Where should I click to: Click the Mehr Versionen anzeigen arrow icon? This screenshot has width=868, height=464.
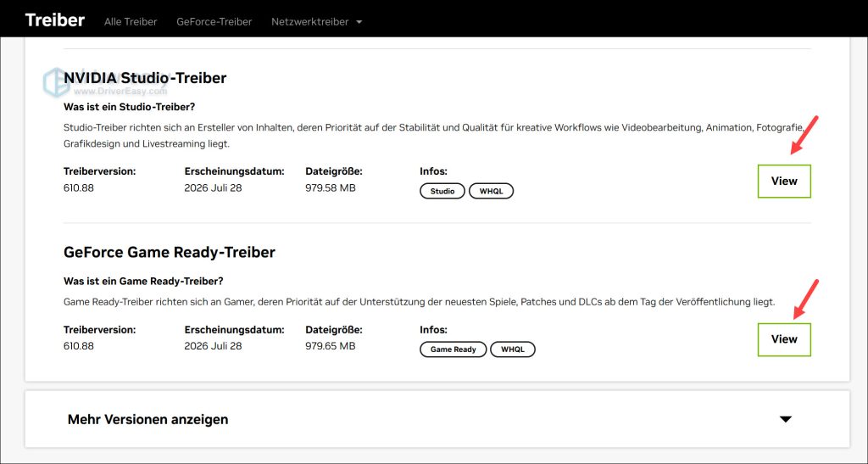(x=786, y=419)
